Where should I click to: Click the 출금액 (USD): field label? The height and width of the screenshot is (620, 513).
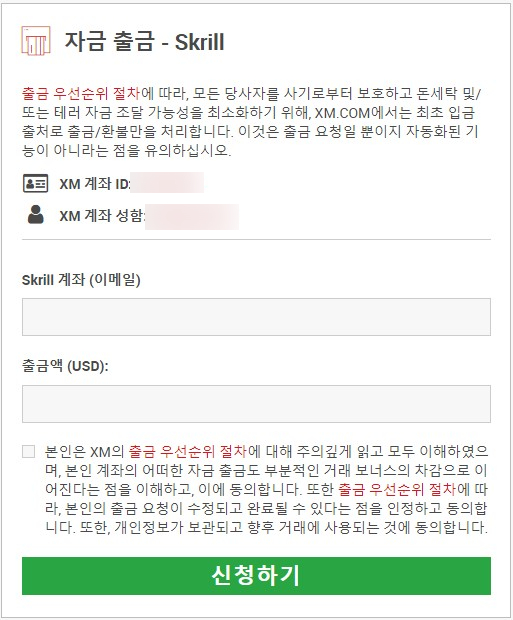click(x=65, y=366)
